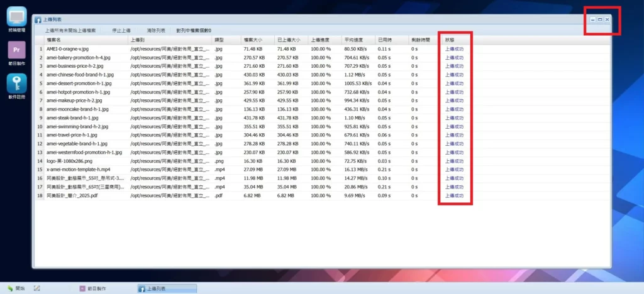Close the 上傳列表 window

[607, 20]
